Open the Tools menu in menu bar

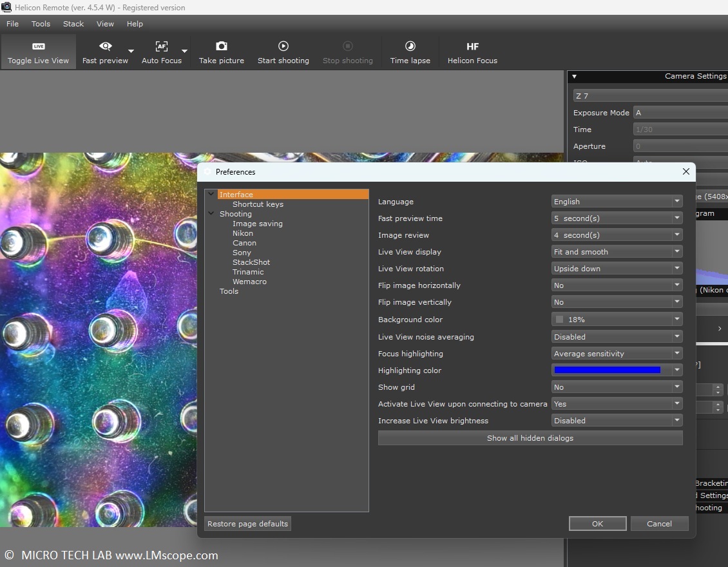tap(41, 24)
